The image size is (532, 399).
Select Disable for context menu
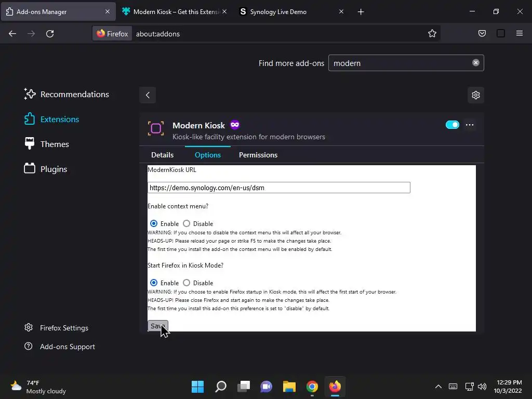click(187, 223)
